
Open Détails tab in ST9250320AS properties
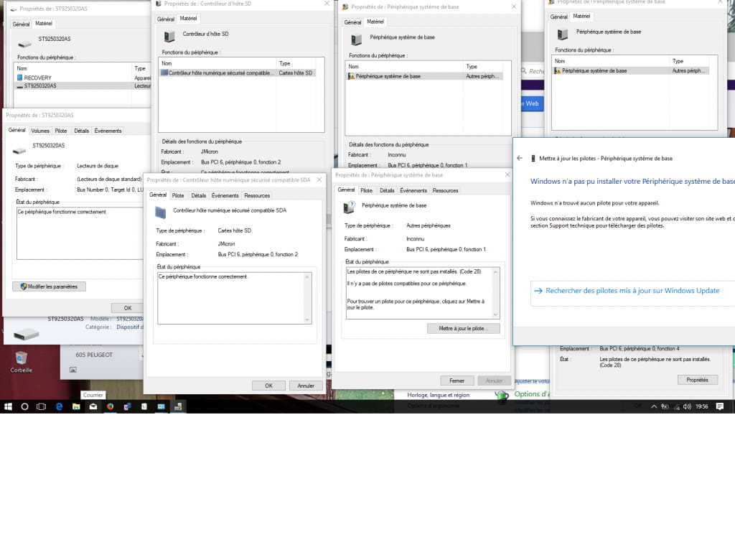pyautogui.click(x=82, y=131)
